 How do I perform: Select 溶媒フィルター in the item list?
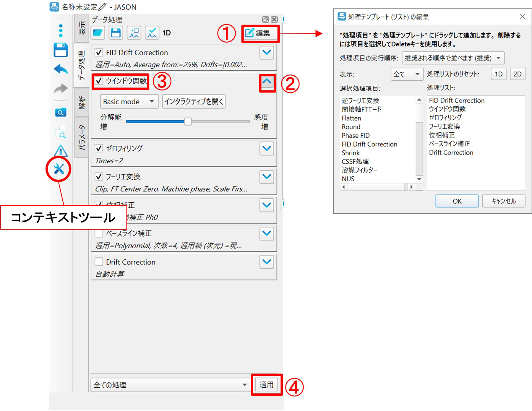[x=359, y=170]
